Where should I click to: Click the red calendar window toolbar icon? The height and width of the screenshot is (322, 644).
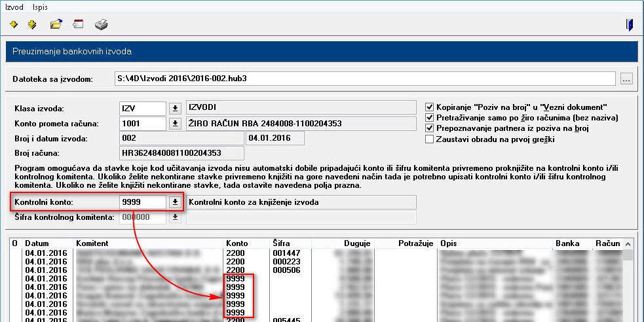click(78, 26)
